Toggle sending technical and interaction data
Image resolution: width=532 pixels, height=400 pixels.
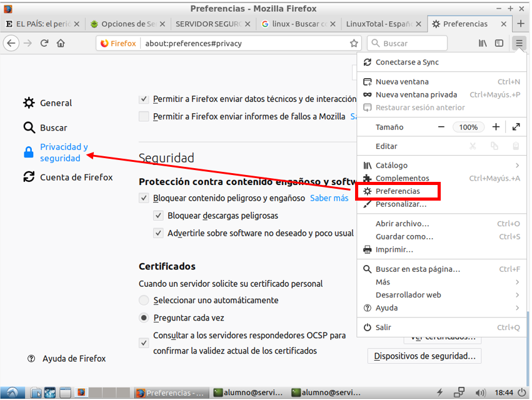pos(144,99)
